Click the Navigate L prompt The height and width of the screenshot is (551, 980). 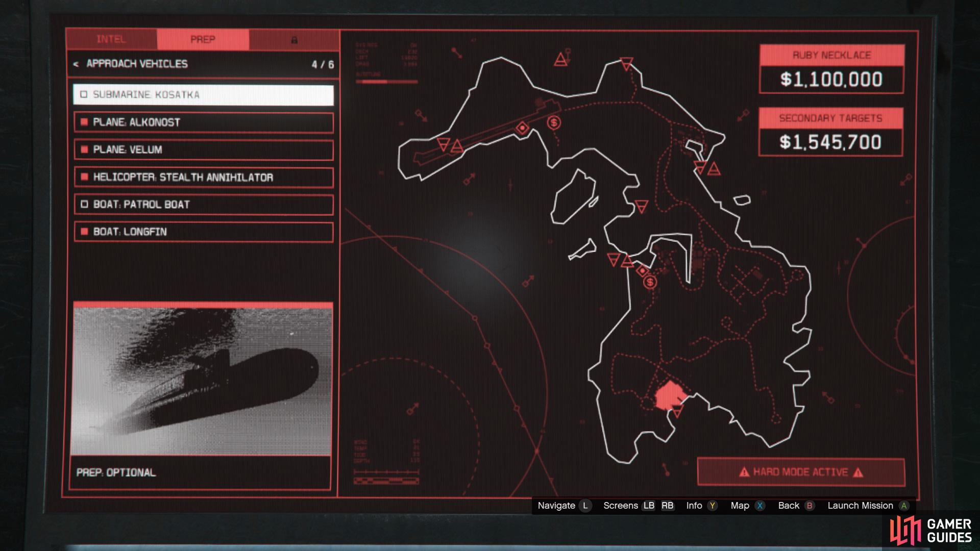pos(564,506)
